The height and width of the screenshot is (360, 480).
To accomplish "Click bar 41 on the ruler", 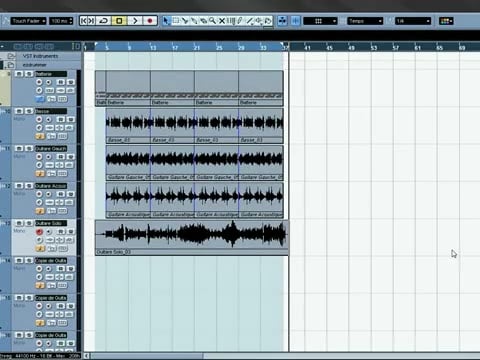I will 307,48.
